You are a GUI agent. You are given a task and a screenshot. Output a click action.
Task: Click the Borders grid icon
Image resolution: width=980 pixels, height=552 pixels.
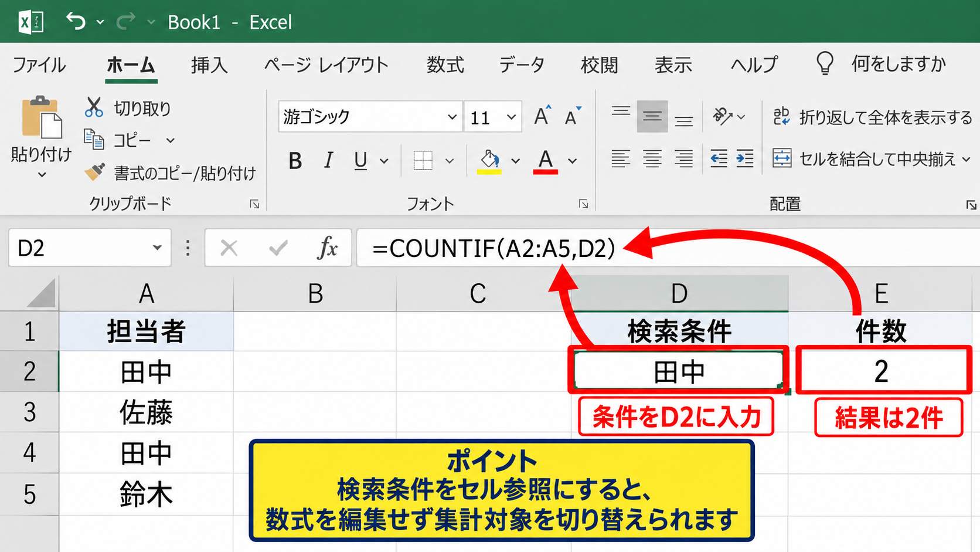click(423, 160)
